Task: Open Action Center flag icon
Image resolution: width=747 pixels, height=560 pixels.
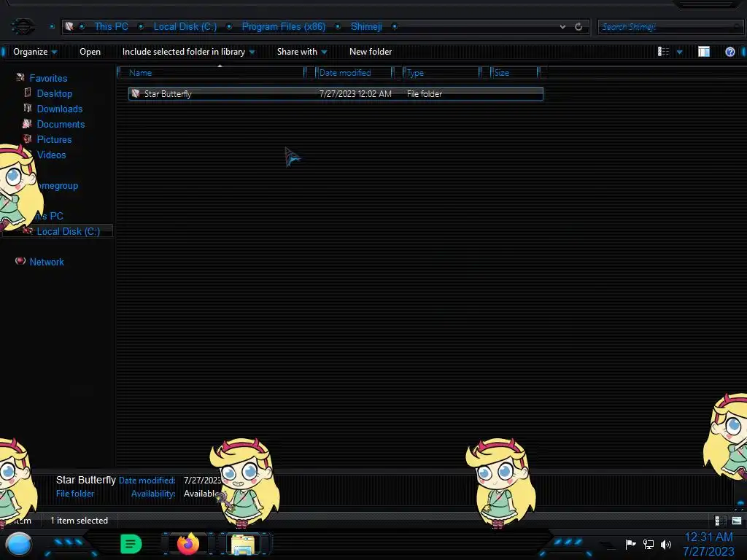Action: click(x=630, y=544)
